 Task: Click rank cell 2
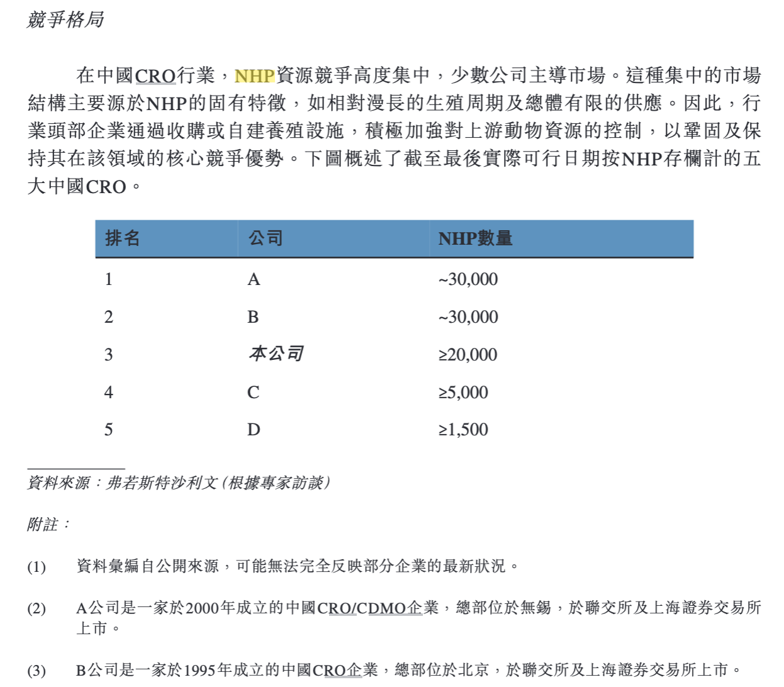[x=109, y=316]
